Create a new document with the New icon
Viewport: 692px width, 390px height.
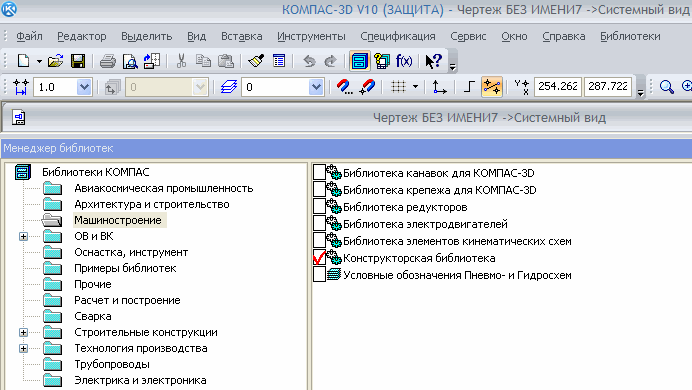point(23,61)
